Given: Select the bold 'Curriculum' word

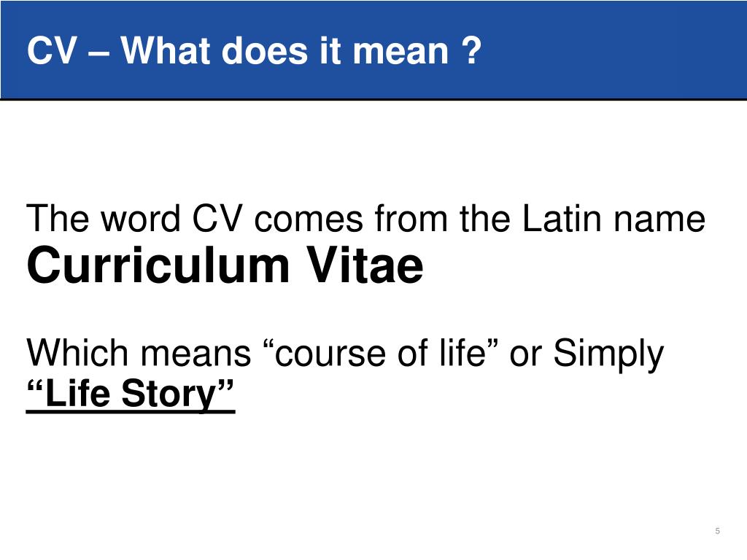Looking at the screenshot, I should pos(158,265).
